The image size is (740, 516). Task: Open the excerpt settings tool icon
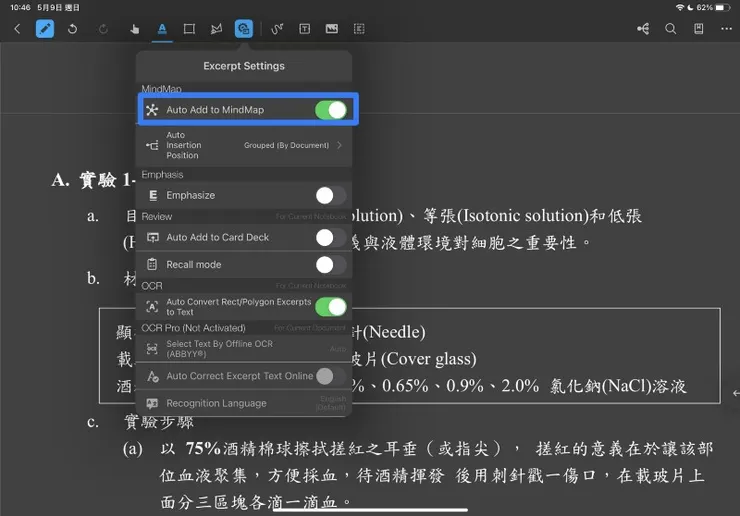[x=244, y=29]
